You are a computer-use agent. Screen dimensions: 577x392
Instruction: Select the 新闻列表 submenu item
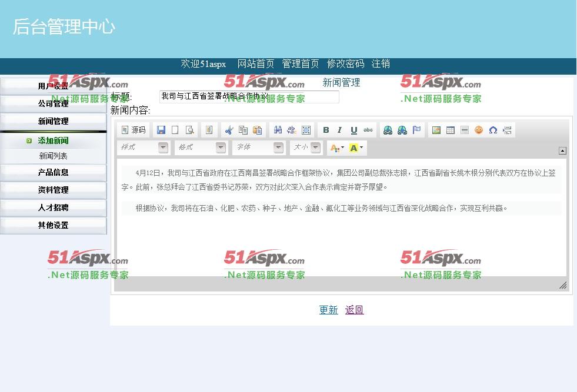point(54,156)
